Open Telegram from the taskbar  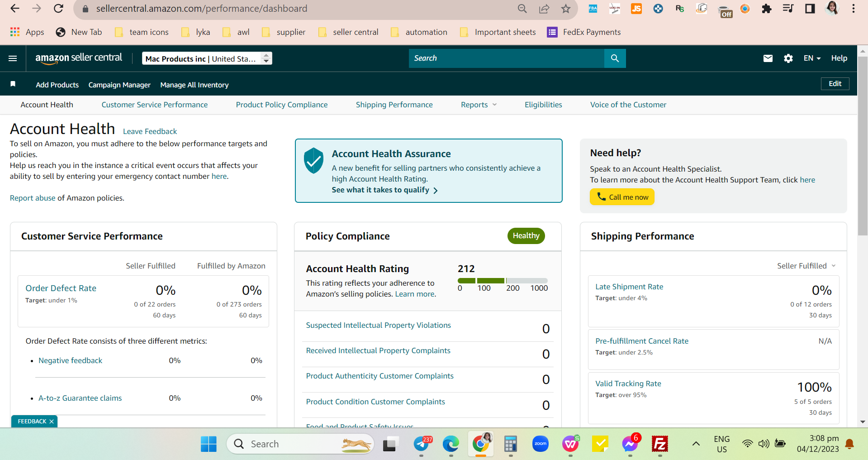coord(422,444)
